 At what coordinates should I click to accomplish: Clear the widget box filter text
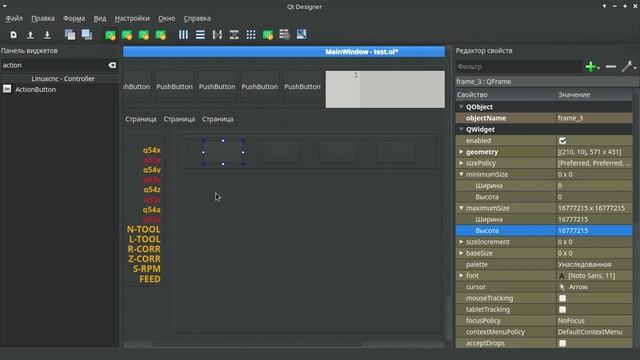pyautogui.click(x=112, y=65)
